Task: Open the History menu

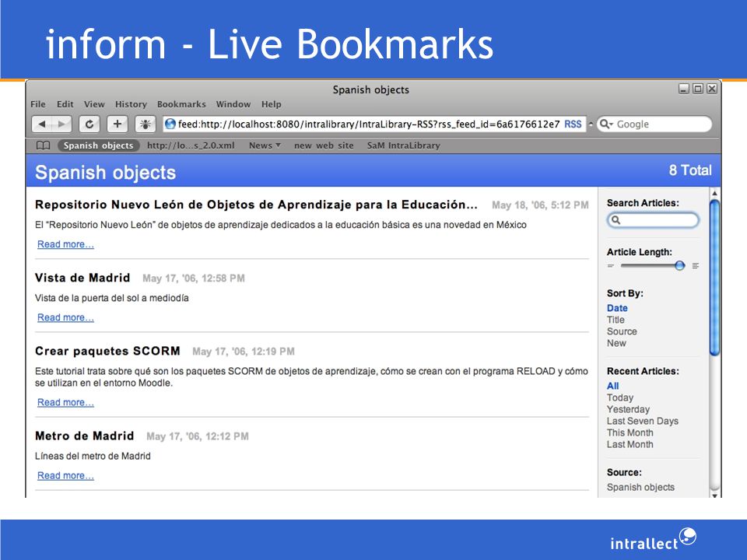Action: coord(131,104)
